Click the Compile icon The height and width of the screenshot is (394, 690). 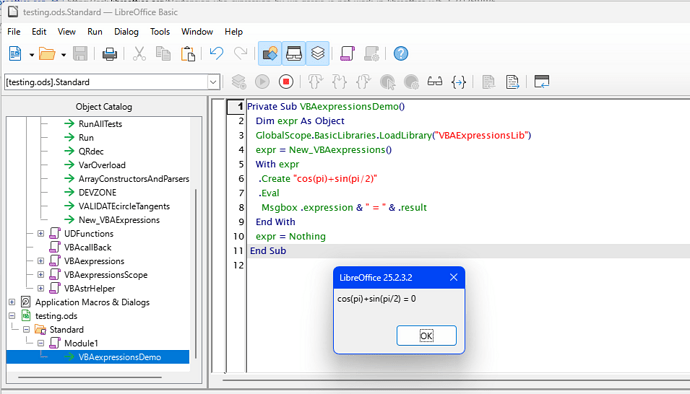point(239,82)
